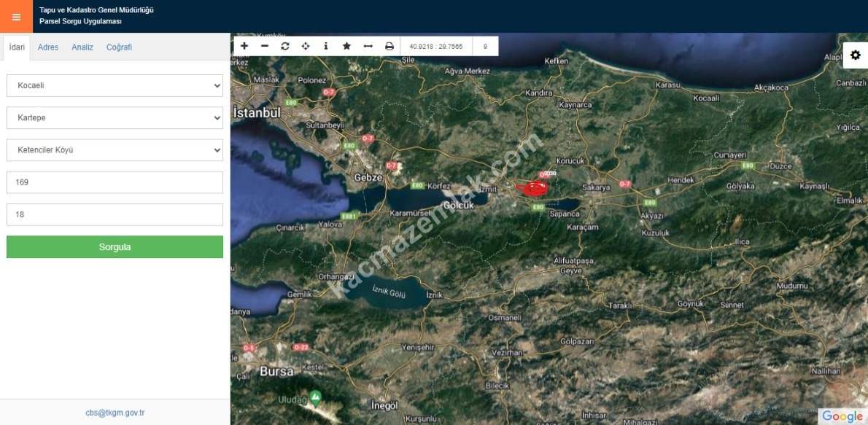Click the print map icon
The width and height of the screenshot is (868, 425).
pos(389,46)
